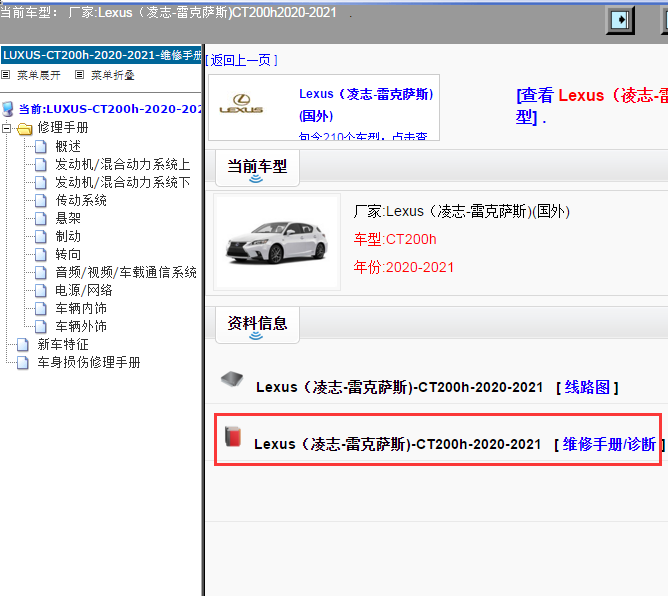Select 悬架 tree item

click(x=68, y=218)
